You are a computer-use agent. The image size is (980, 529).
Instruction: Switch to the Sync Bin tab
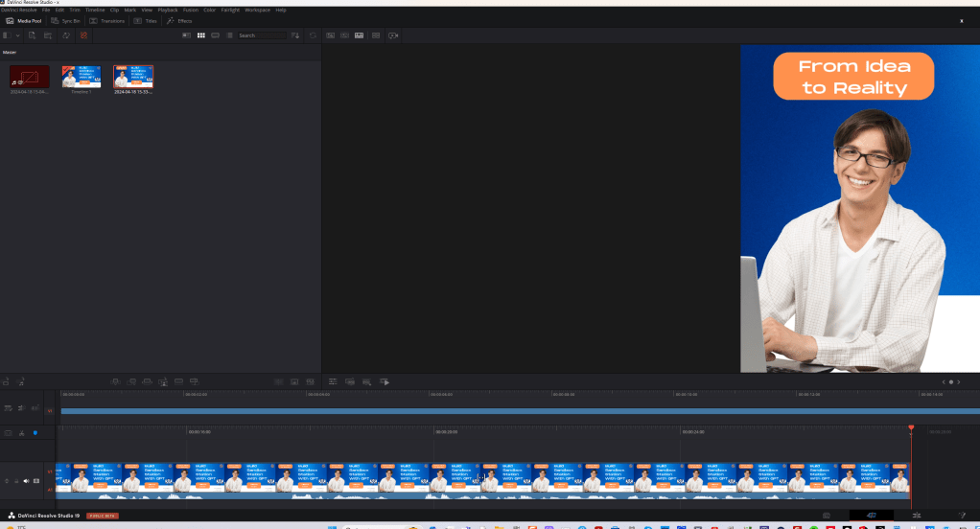66,21
